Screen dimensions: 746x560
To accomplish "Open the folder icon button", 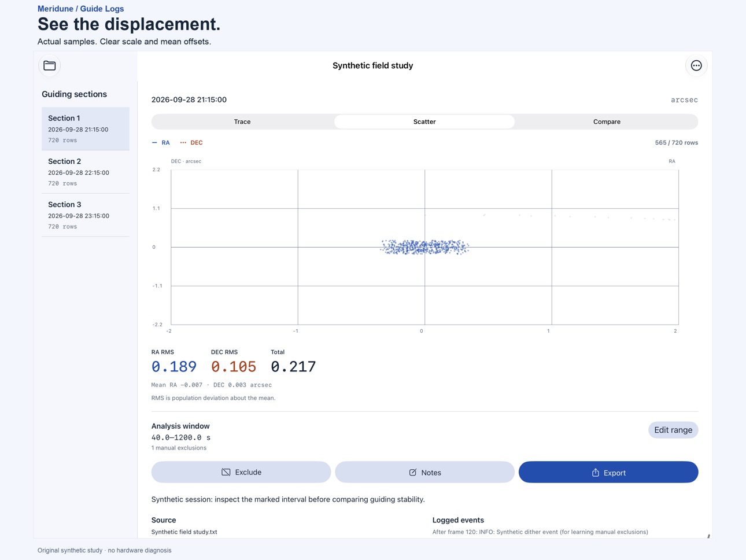I will tap(50, 65).
